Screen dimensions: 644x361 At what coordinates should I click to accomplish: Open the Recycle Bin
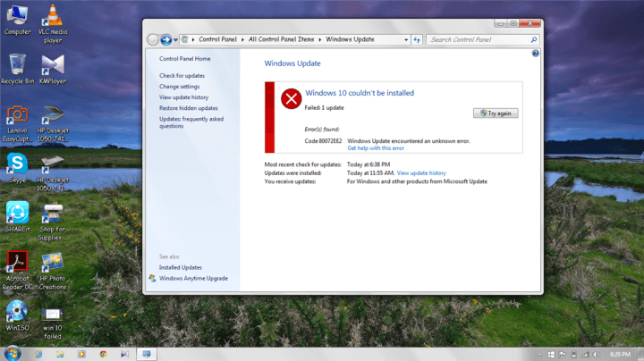tap(17, 69)
